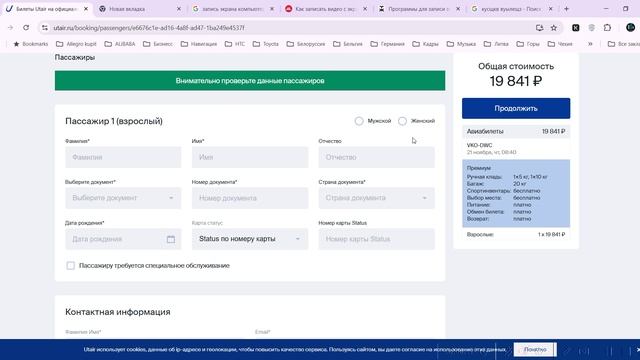This screenshot has height=360, width=640.
Task: Click the VKO-DWC flight route text
Action: point(480,145)
